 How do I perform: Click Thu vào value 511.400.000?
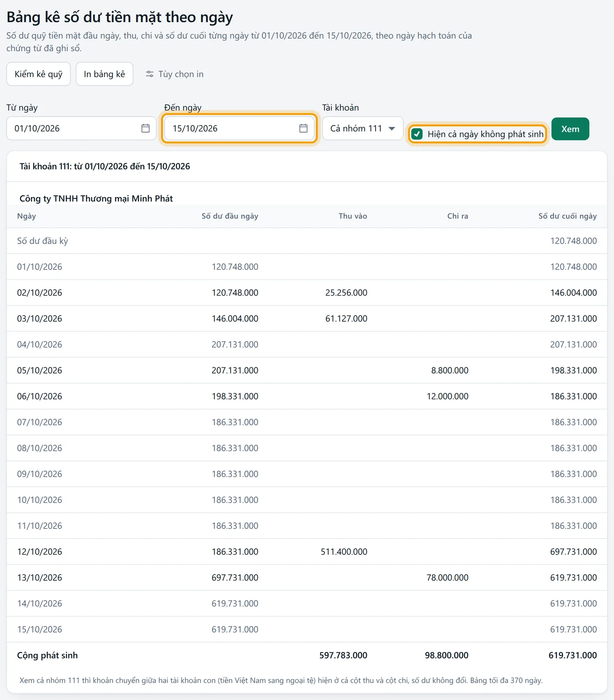[x=344, y=552]
